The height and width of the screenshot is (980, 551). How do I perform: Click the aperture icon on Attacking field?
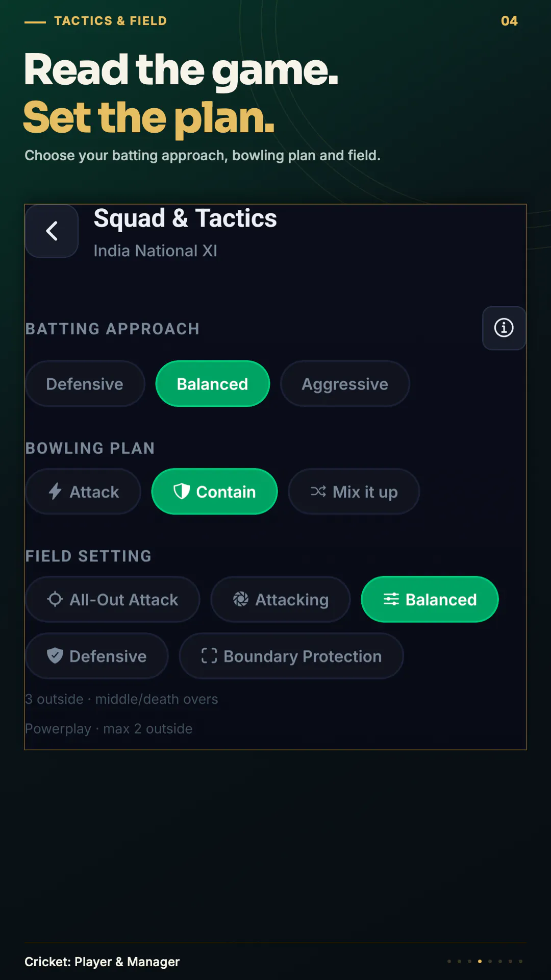241,599
